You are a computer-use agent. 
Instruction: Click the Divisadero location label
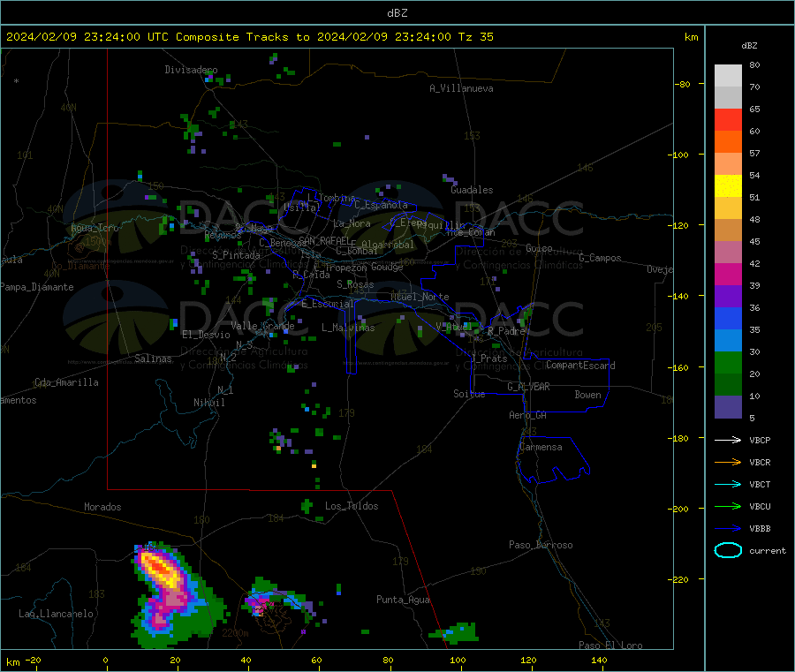tap(191, 70)
